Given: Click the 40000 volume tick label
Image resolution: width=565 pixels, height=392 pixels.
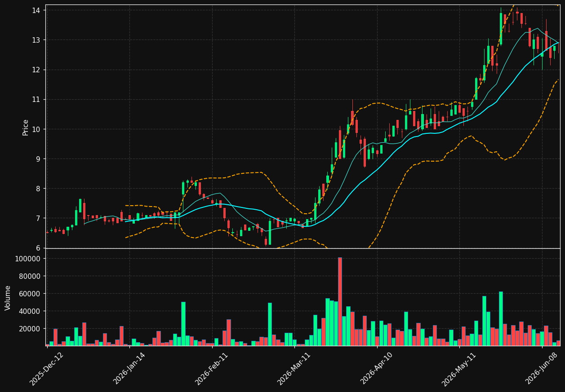Looking at the screenshot, I should [x=30, y=311].
